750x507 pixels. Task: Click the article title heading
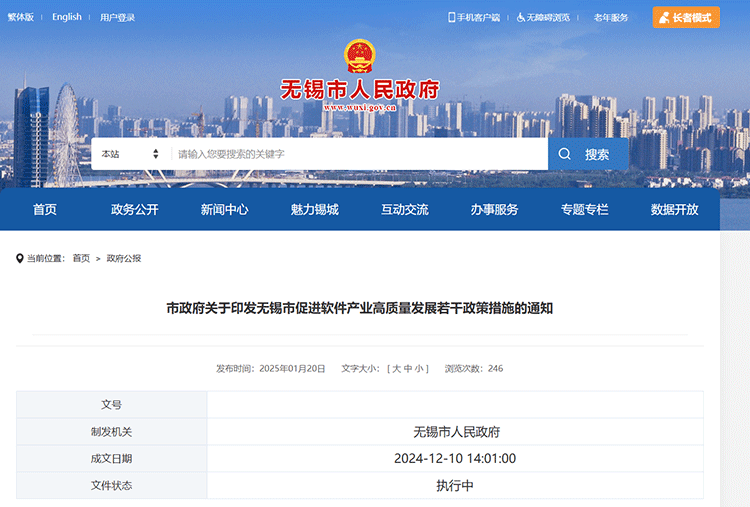tap(360, 308)
